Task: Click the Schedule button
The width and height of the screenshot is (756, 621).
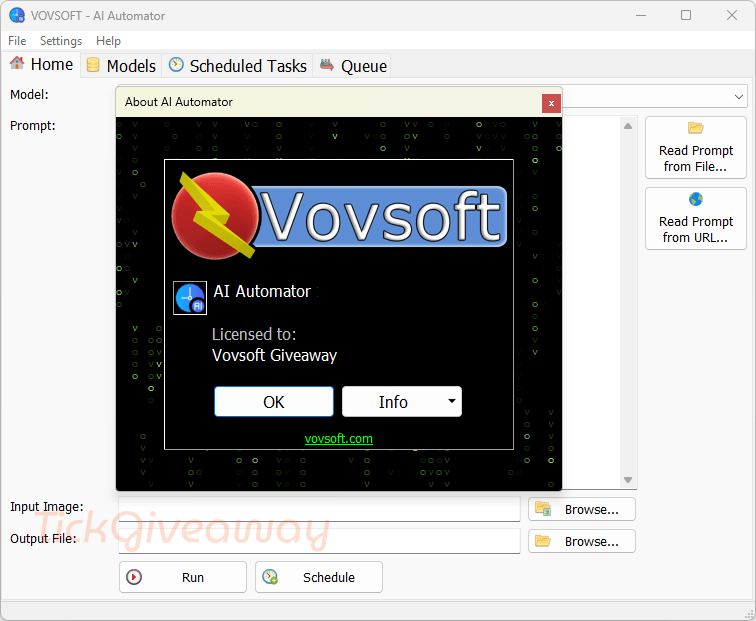Action: click(x=319, y=577)
